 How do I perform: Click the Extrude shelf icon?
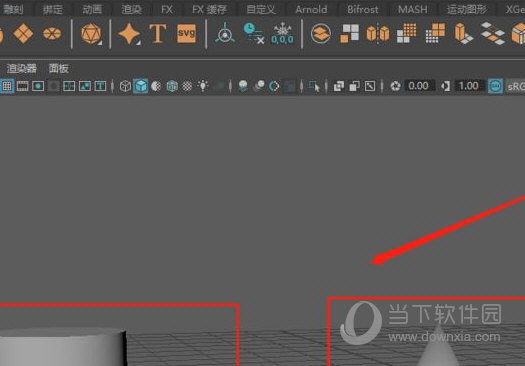[464, 33]
